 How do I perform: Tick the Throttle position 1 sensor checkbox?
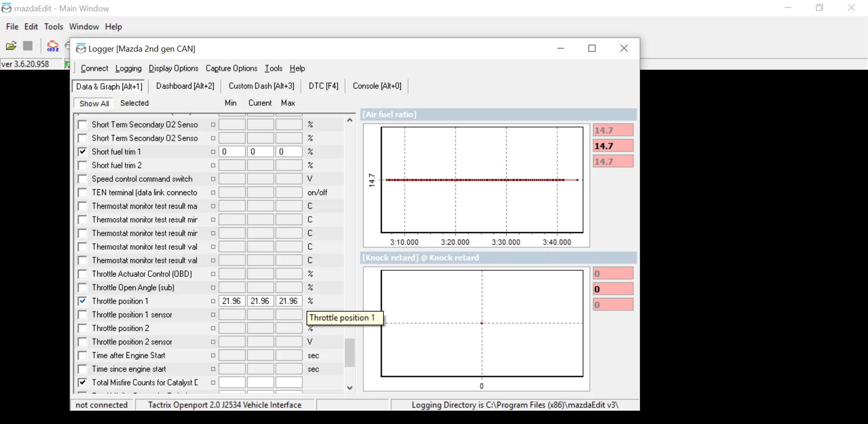[82, 314]
